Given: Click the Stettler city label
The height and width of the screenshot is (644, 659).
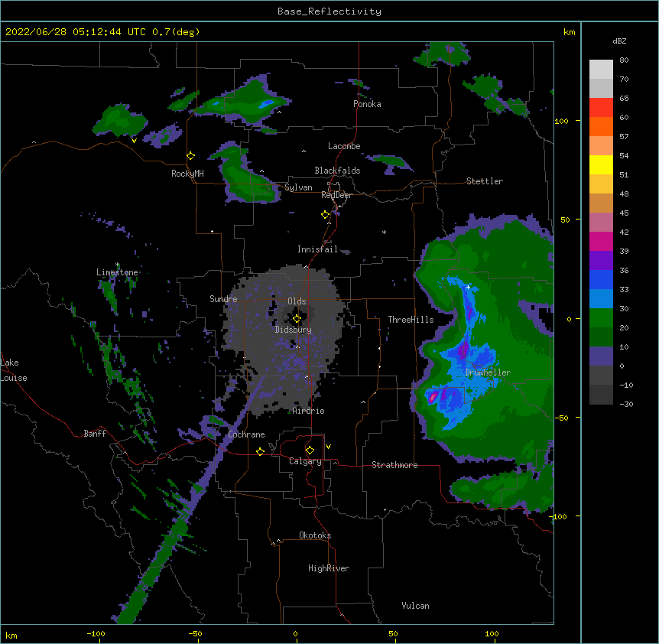Looking at the screenshot, I should (485, 181).
